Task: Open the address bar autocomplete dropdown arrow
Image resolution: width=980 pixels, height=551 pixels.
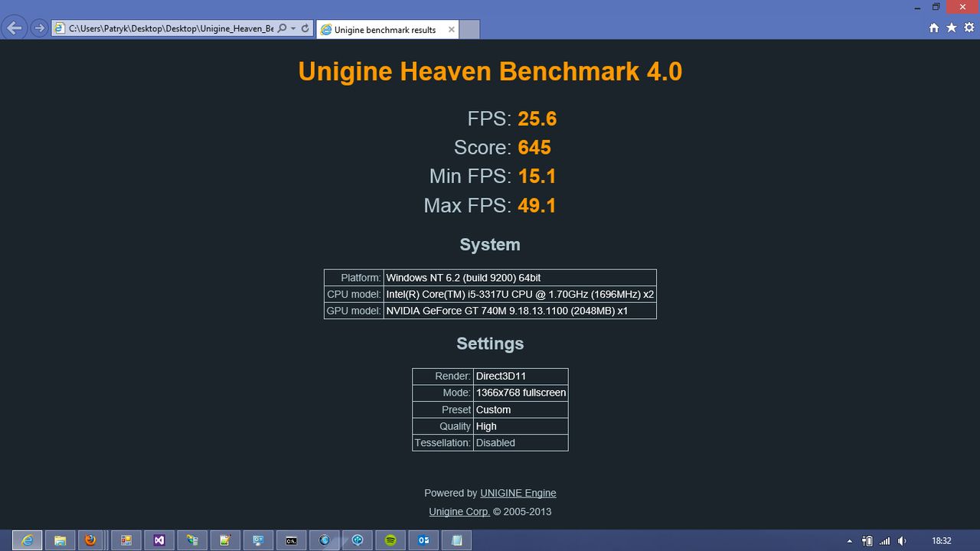Action: 293,28
